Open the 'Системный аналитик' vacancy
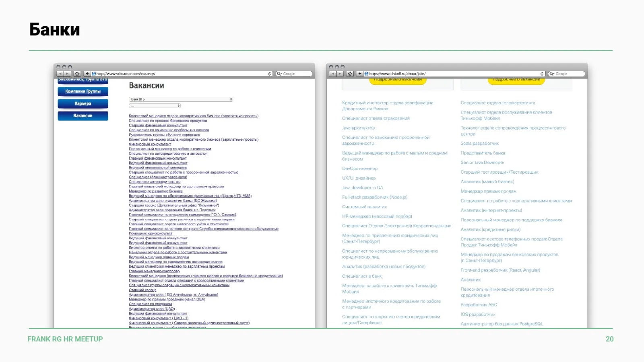 364,207
